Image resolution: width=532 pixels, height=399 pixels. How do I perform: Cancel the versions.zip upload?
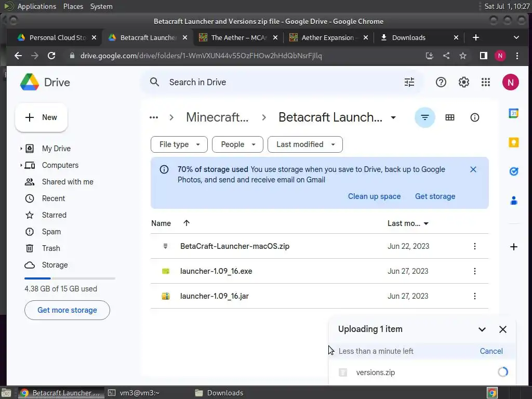pyautogui.click(x=491, y=351)
